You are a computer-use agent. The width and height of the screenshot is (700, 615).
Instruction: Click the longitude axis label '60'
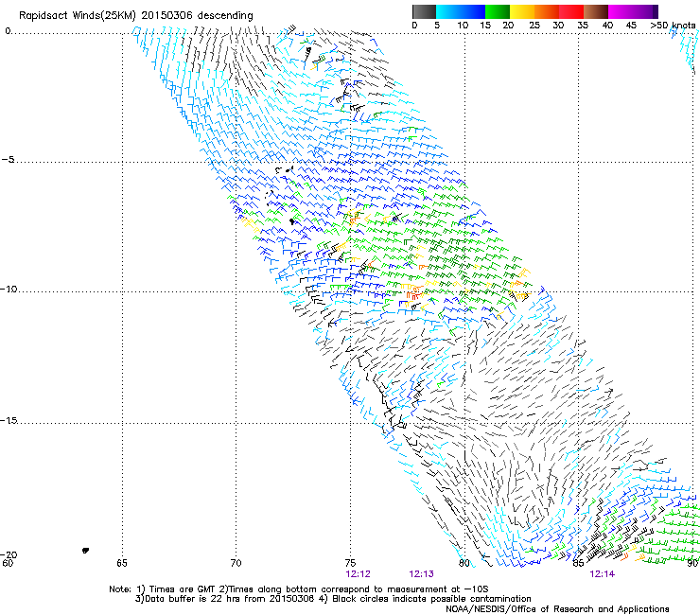point(8,563)
